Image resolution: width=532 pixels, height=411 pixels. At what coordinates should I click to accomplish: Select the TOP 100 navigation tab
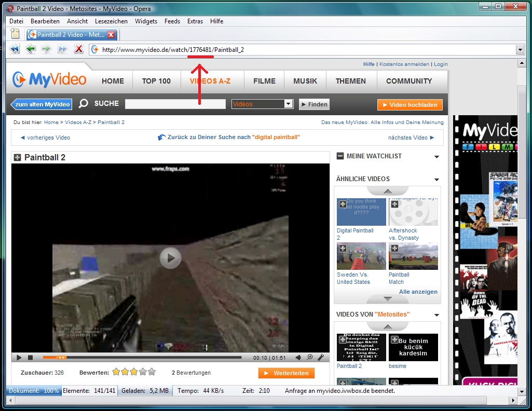tap(156, 81)
